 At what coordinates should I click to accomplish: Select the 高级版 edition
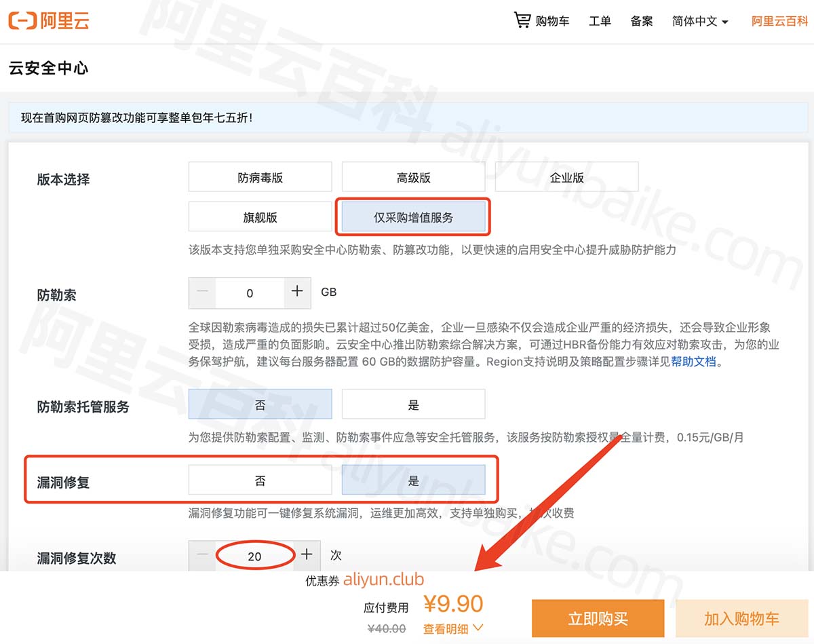pyautogui.click(x=414, y=177)
